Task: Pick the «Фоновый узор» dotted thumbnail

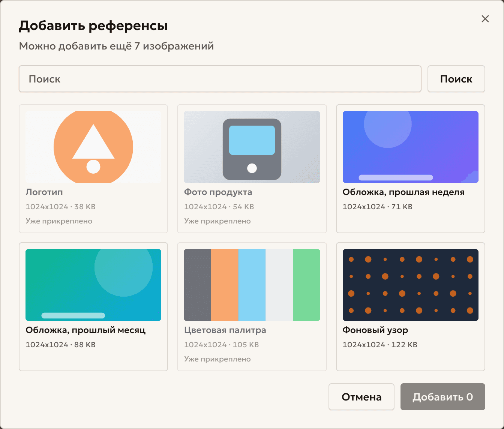Action: 411,285
